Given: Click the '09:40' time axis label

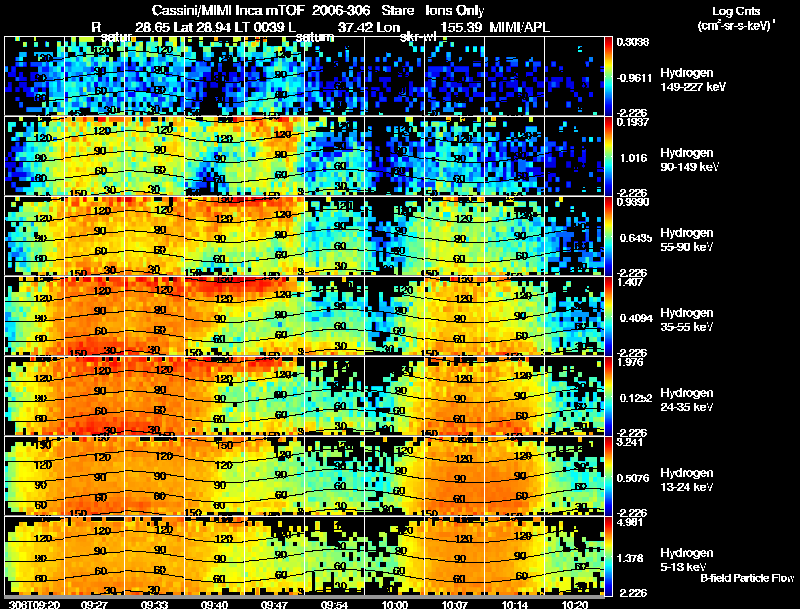Looking at the screenshot, I should [x=214, y=604].
